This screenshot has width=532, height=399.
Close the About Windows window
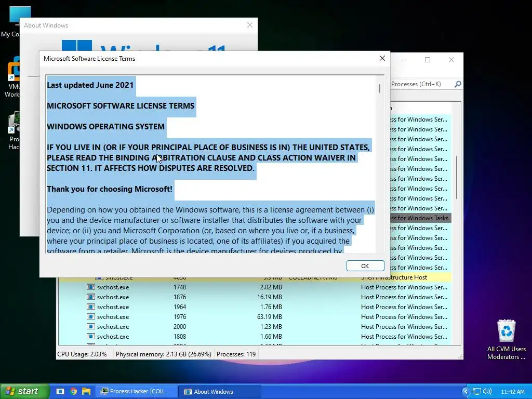(x=250, y=25)
